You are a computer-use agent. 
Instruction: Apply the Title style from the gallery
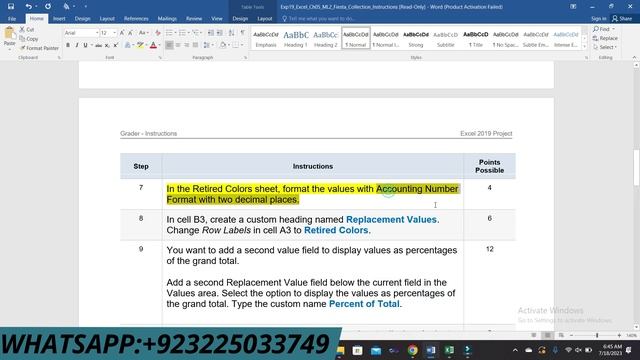476,39
